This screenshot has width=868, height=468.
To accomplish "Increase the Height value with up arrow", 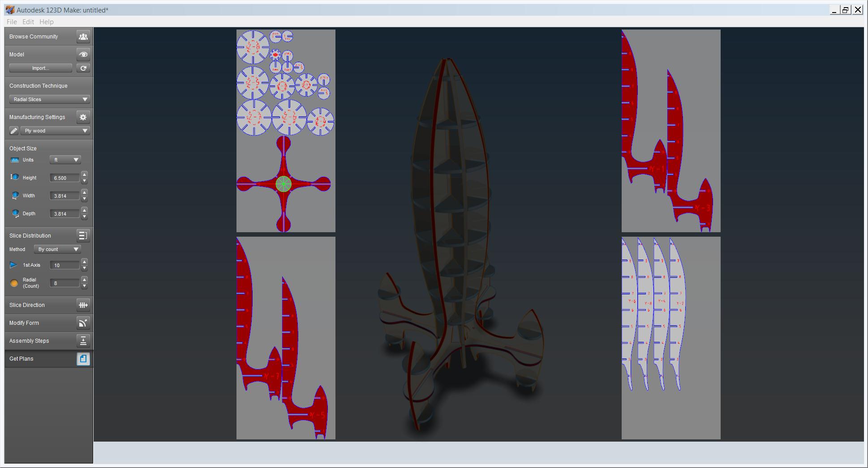I will point(84,174).
